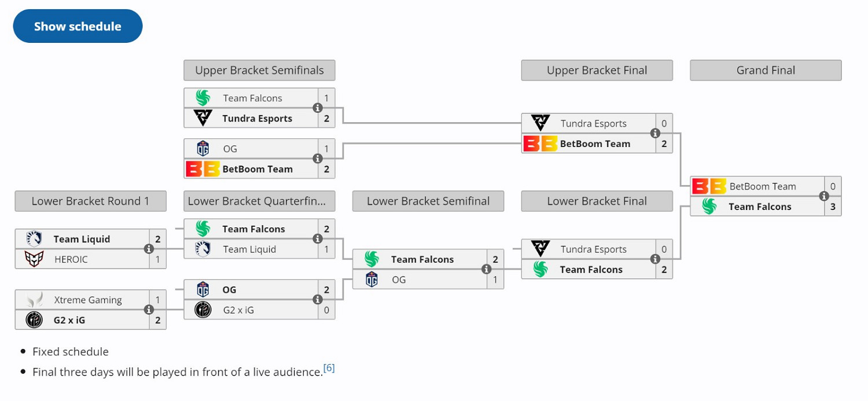Open match info for the Upper Bracket Final
Screen dimensions: 868x401
tap(656, 133)
